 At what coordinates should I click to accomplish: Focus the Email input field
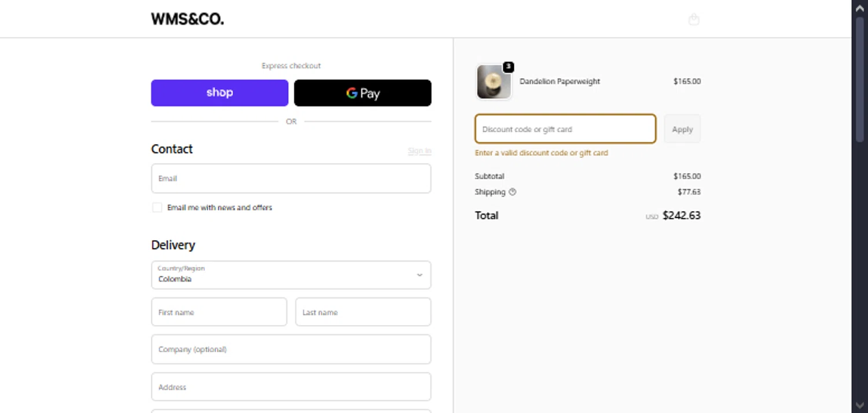291,178
